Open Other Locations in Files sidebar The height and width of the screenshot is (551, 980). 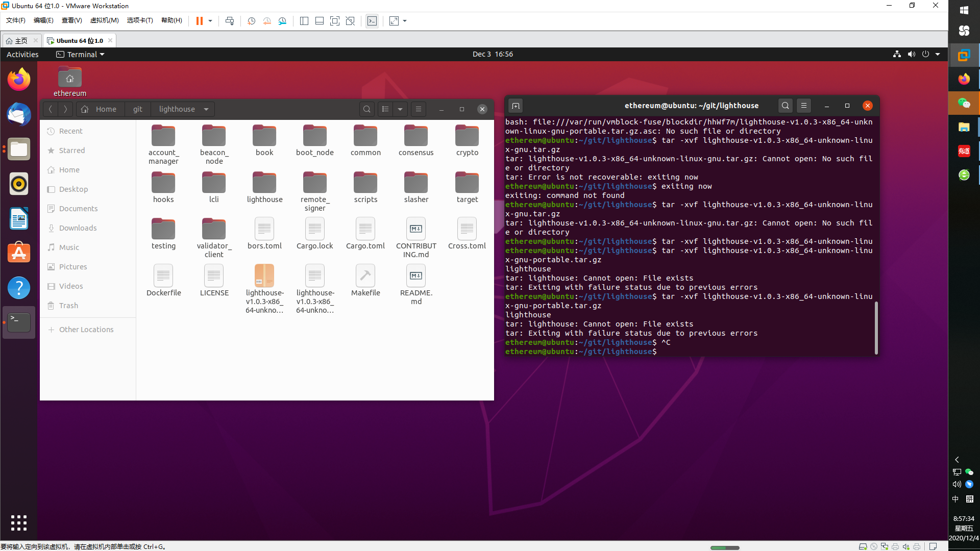tap(86, 330)
